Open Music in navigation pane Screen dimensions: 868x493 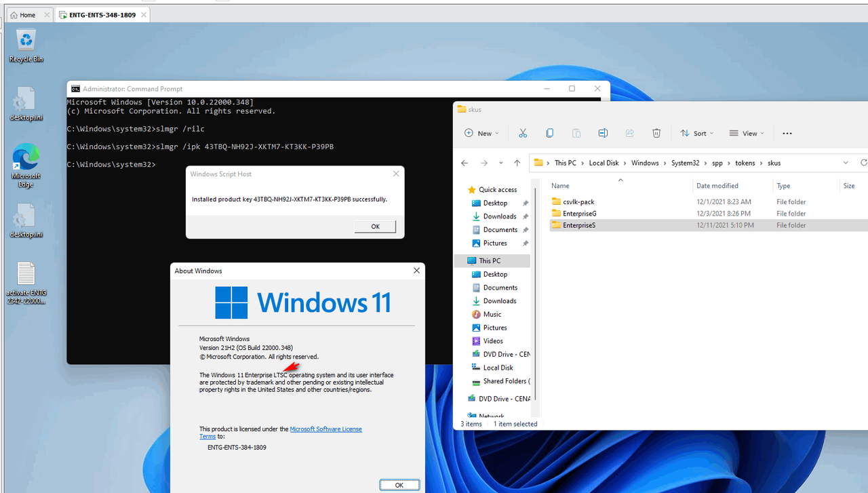(x=492, y=314)
